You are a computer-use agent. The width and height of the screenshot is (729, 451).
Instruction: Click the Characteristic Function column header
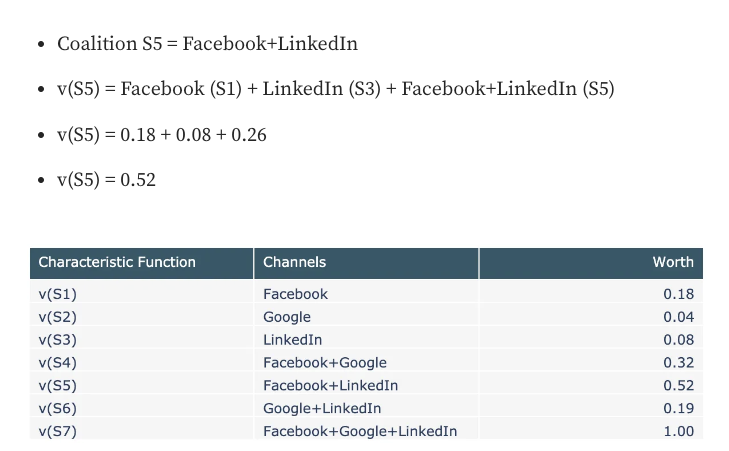tap(117, 262)
